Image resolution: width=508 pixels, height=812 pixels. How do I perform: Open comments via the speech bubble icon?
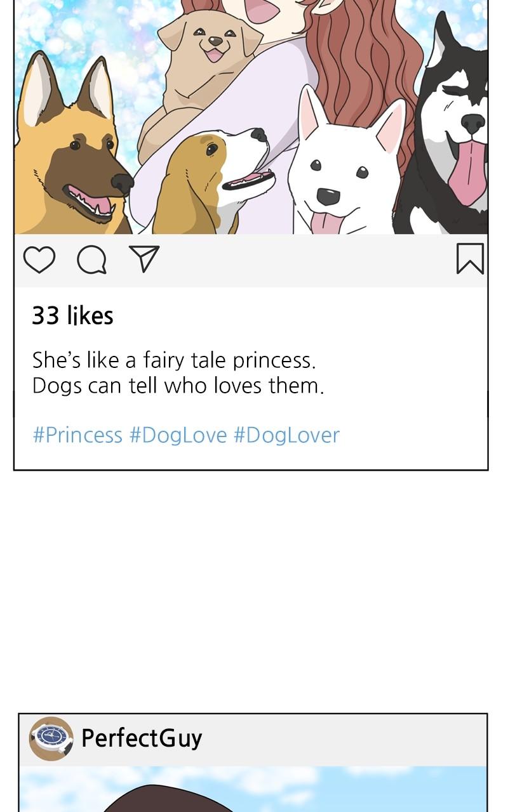91,259
